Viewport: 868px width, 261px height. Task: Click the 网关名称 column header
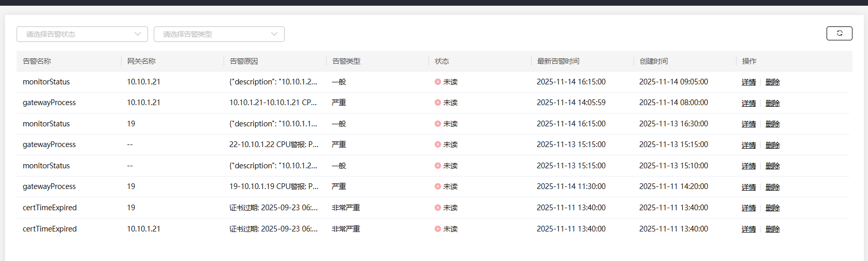141,61
